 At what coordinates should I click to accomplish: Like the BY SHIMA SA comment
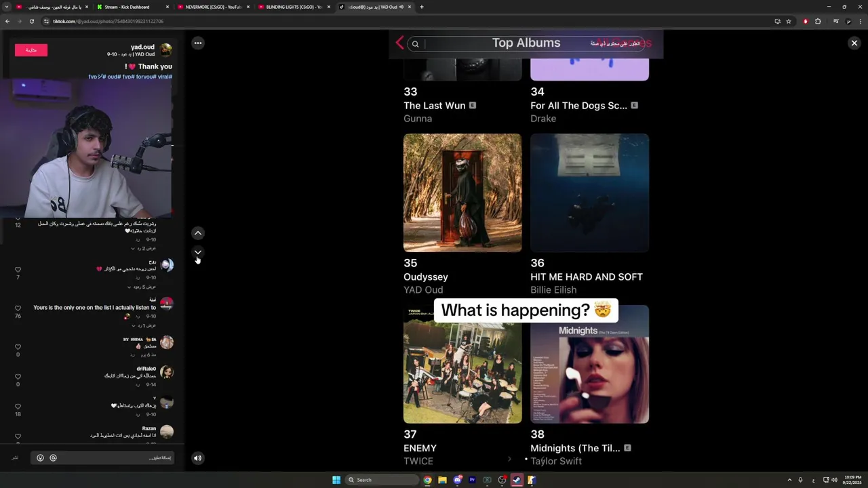[x=18, y=347]
